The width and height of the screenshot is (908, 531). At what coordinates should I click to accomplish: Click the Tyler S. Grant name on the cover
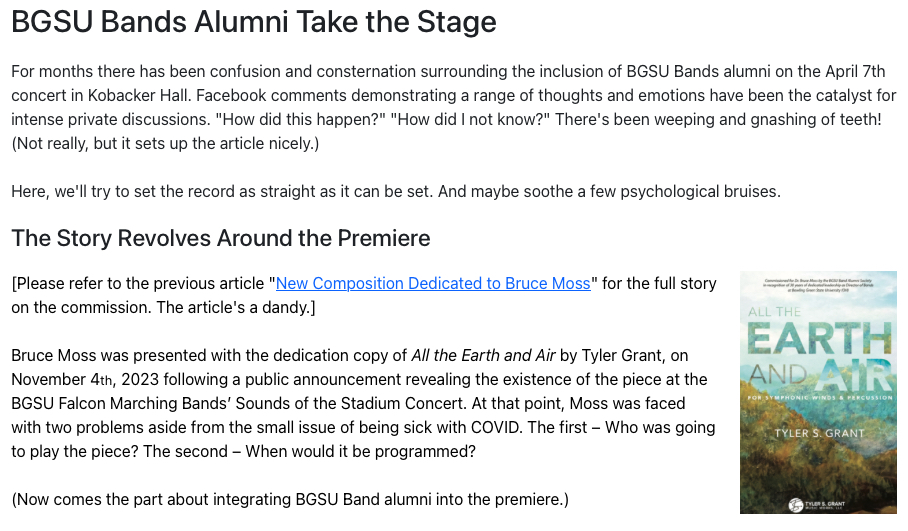click(x=819, y=433)
